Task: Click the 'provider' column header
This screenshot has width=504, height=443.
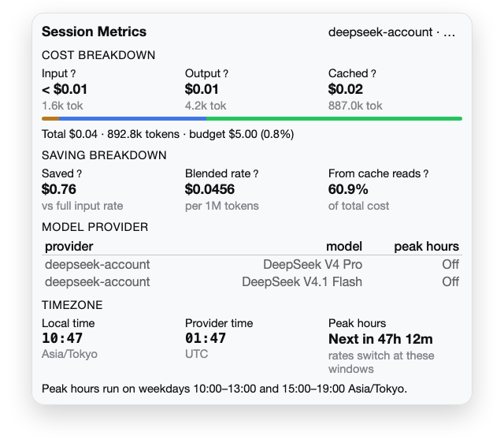Action: [x=69, y=247]
